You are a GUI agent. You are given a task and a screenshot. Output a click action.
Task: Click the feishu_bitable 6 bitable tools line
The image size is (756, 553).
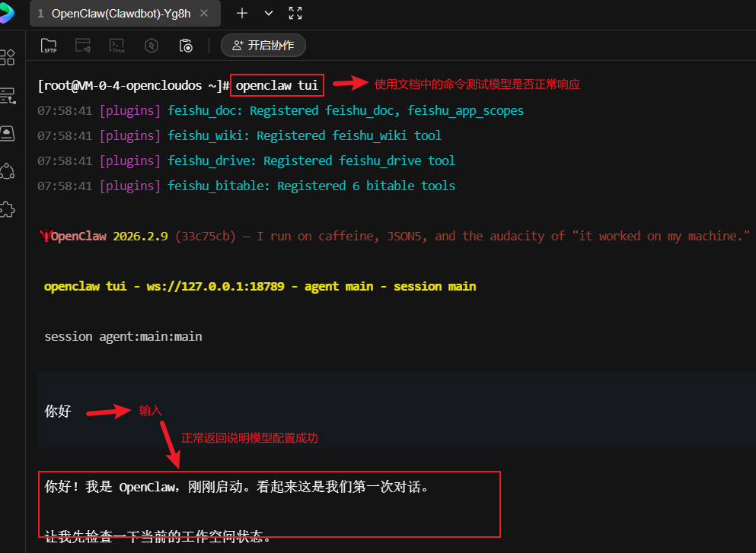247,186
